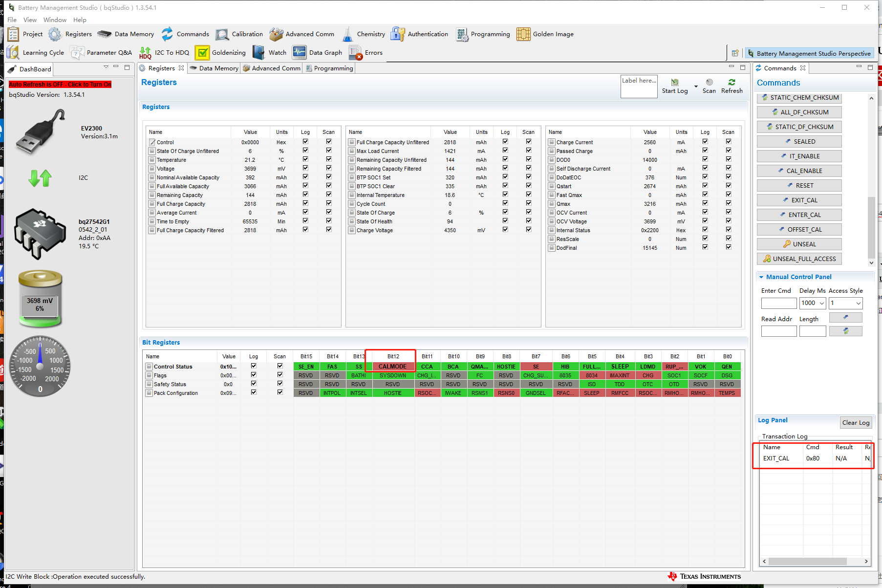
Task: Click the RESET command button
Action: tap(799, 186)
